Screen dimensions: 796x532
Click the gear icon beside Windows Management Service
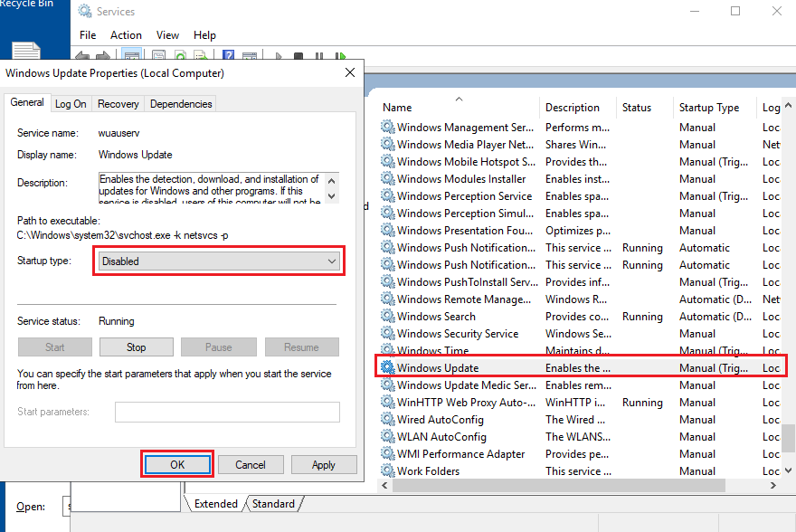pos(388,127)
